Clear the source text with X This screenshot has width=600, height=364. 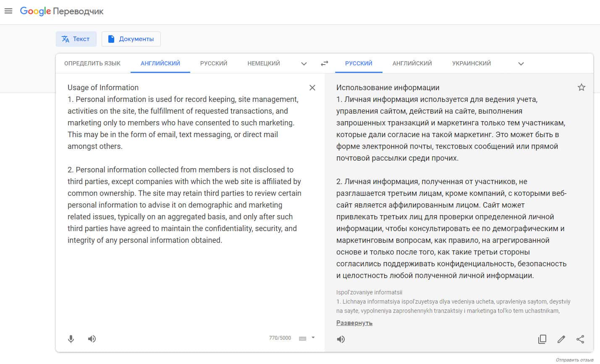(312, 88)
